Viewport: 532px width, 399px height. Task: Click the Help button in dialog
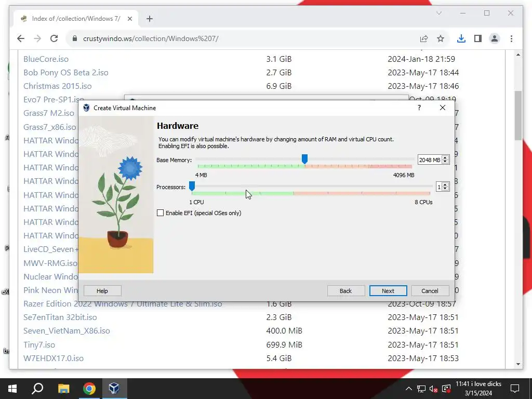pyautogui.click(x=102, y=291)
